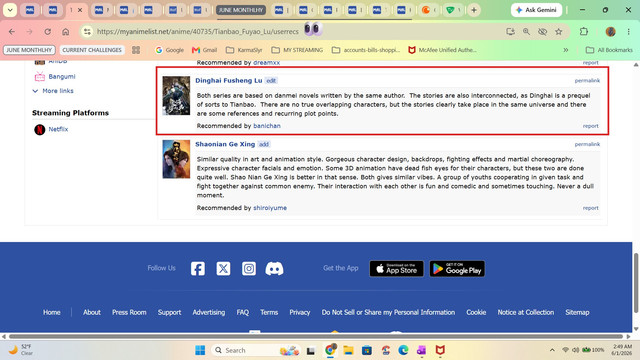Open McAfee from the taskbar
The width and height of the screenshot is (640, 360).
(x=440, y=350)
